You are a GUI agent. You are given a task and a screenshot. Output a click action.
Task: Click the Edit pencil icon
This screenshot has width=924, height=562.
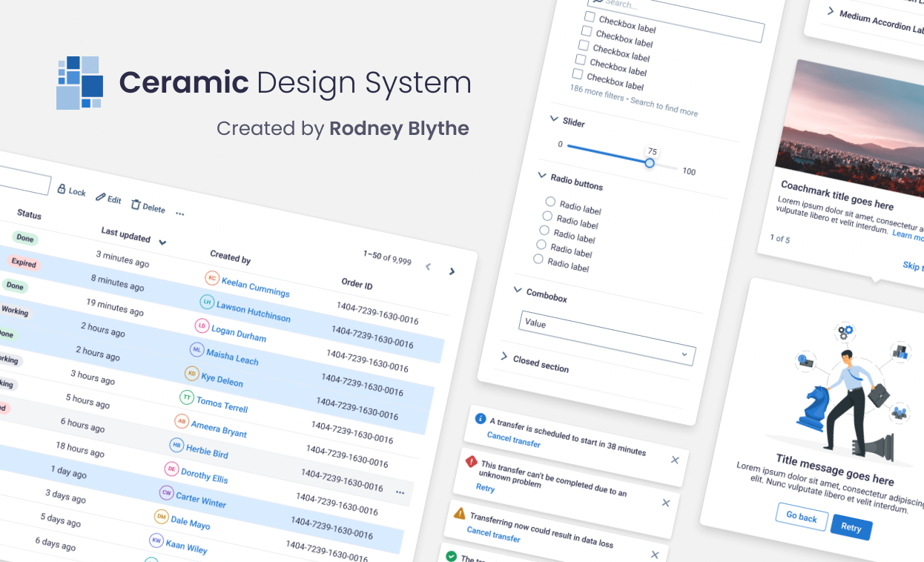(100, 197)
